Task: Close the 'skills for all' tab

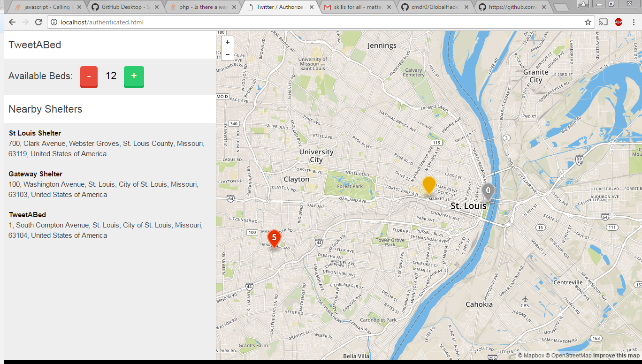Action: (389, 7)
